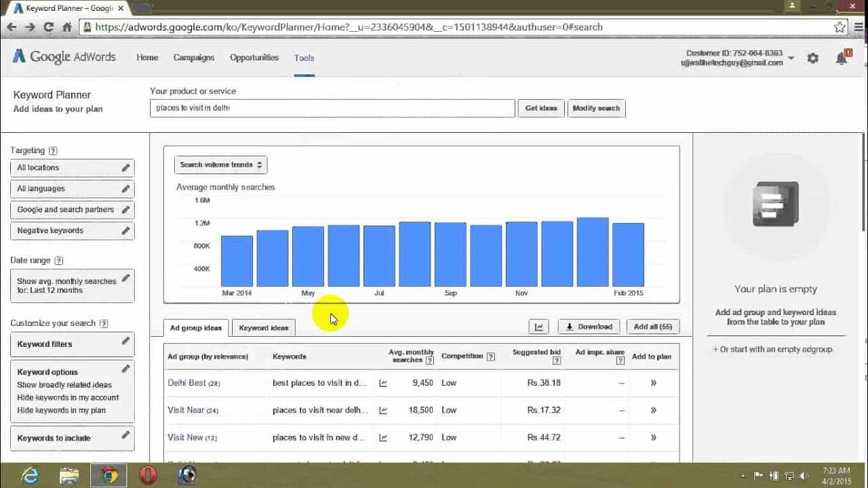
Task: Open the Tools menu
Action: [x=304, y=58]
